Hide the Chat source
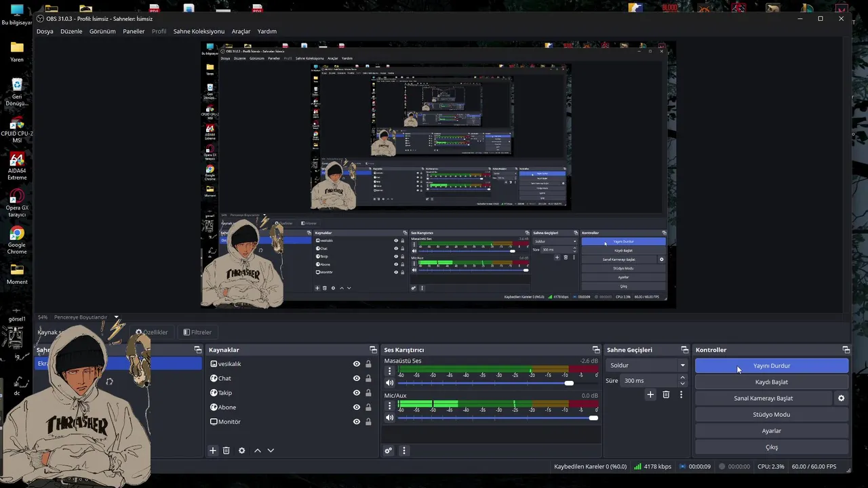The width and height of the screenshot is (868, 488). click(357, 378)
